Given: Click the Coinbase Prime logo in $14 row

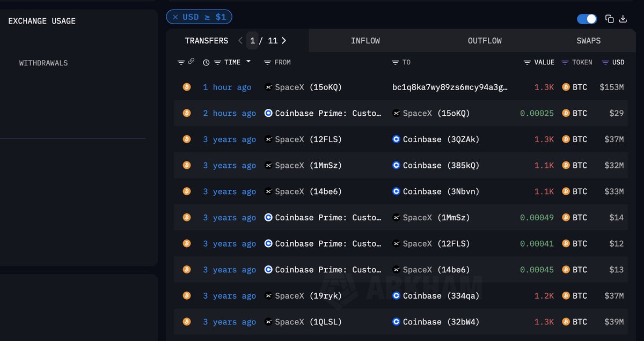Looking at the screenshot, I should click(x=268, y=217).
